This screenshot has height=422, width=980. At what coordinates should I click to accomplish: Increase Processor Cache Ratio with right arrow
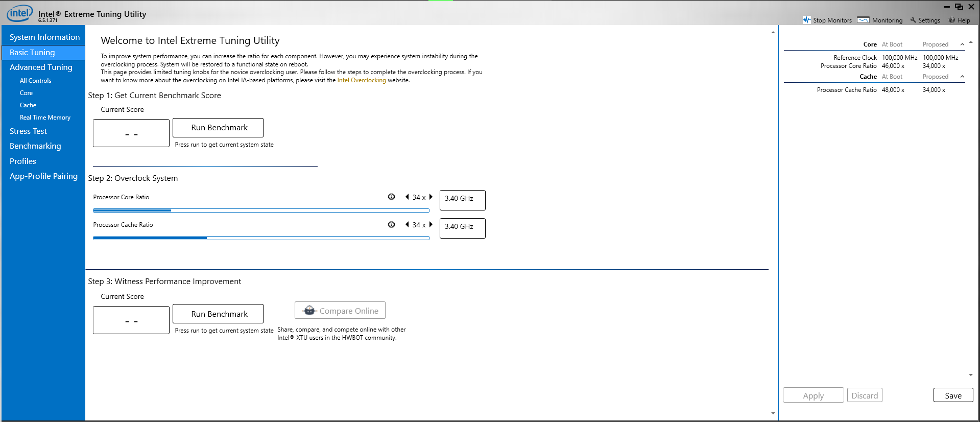(x=431, y=224)
